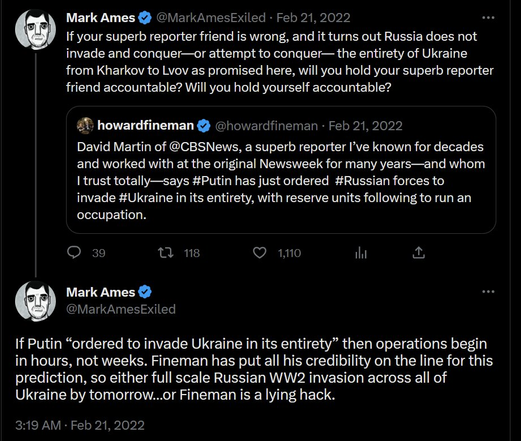Click the reply speech bubble icon
The image size is (521, 441).
pos(74,253)
